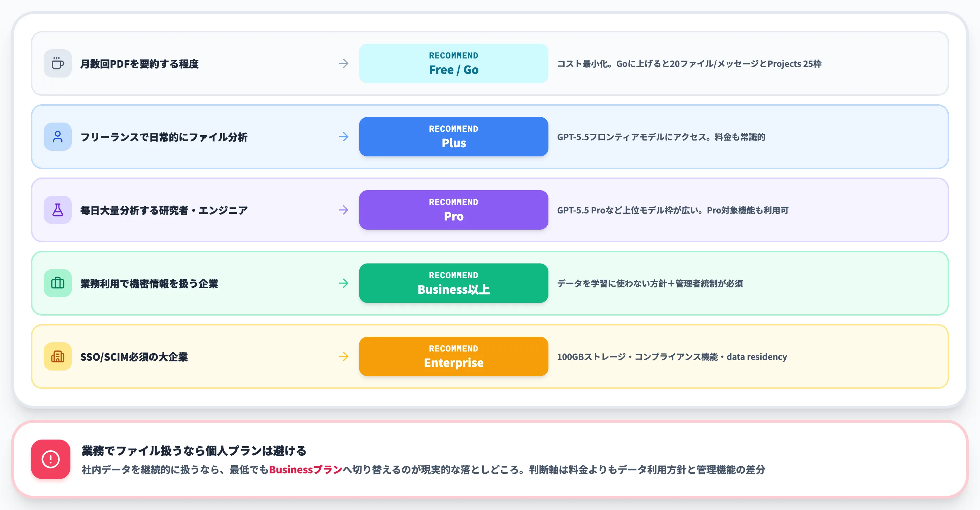
Task: Click the flask icon for researcher row
Action: [x=57, y=210]
